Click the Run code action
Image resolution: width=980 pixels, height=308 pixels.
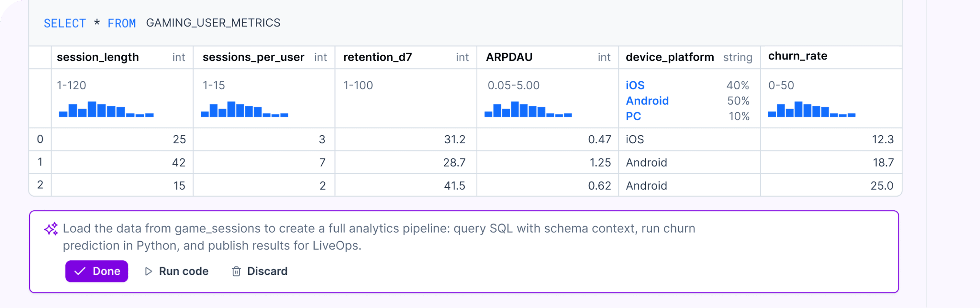[x=184, y=271]
